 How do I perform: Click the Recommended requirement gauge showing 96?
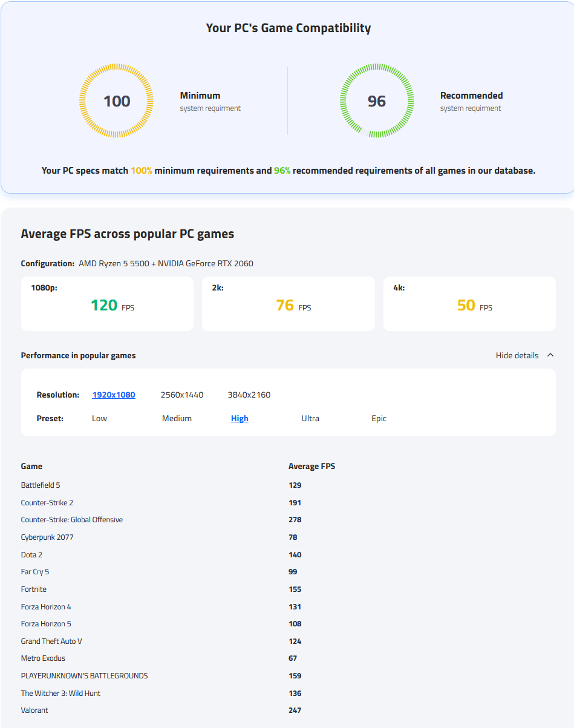coord(377,101)
